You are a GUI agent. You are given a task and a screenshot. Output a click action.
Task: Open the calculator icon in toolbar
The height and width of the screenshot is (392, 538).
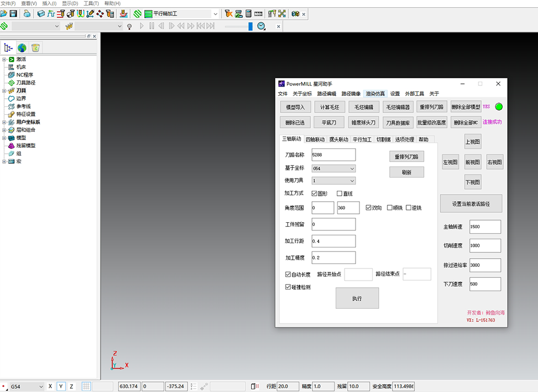point(249,13)
